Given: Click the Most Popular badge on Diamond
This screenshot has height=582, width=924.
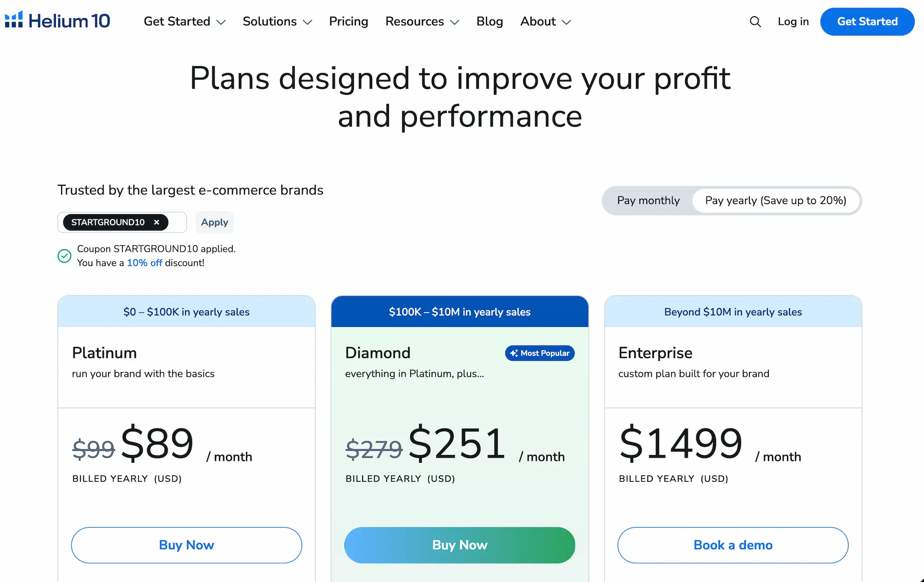Looking at the screenshot, I should pos(539,353).
